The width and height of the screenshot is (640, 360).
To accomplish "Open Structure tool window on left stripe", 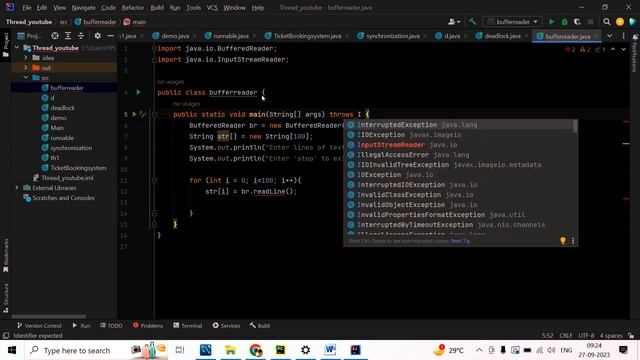I will point(5,298).
